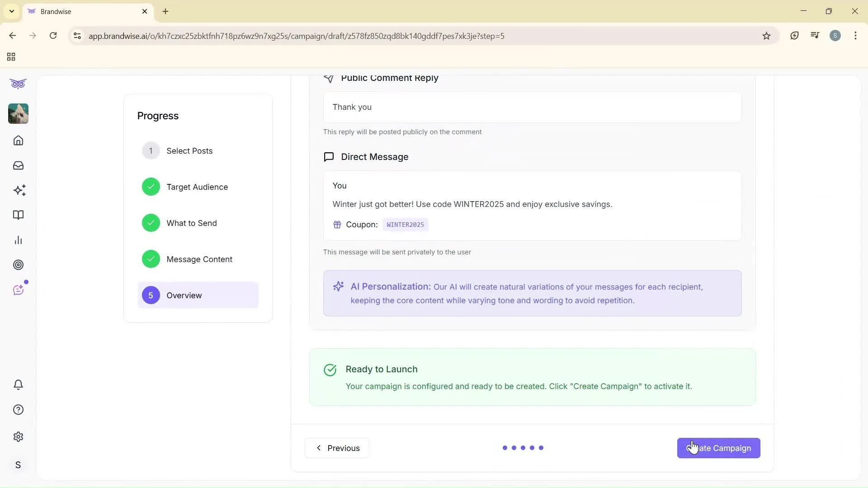Click the Previous button
This screenshot has height=488, width=868.
(336, 448)
